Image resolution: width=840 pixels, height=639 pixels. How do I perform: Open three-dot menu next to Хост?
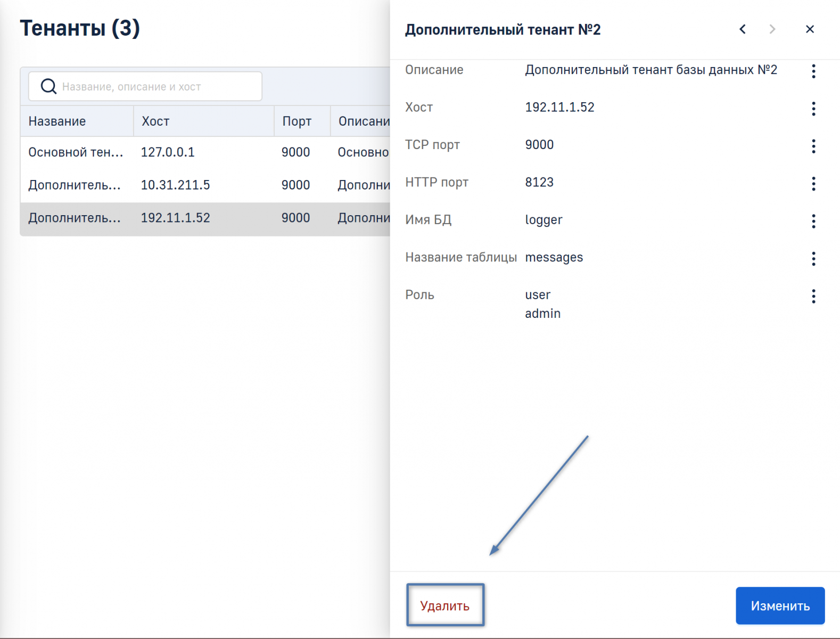(813, 109)
